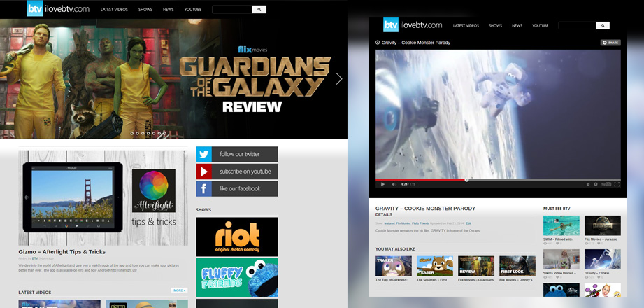Open The Squirrels teaser thumbnail
This screenshot has height=308, width=644.
click(x=435, y=266)
